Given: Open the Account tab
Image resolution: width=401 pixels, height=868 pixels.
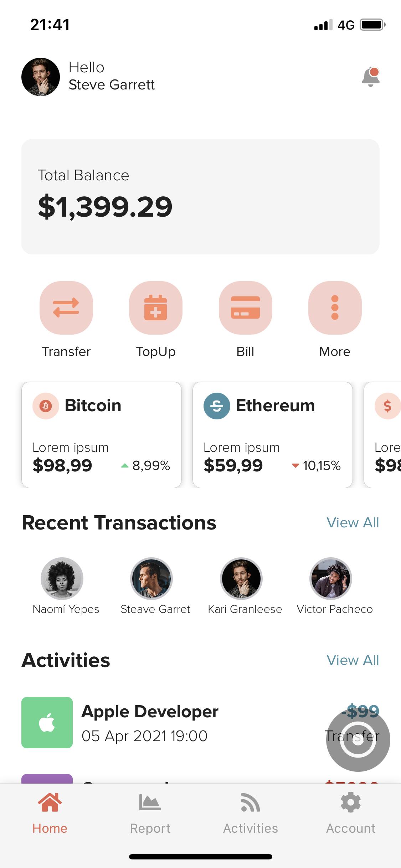Looking at the screenshot, I should click(x=351, y=814).
